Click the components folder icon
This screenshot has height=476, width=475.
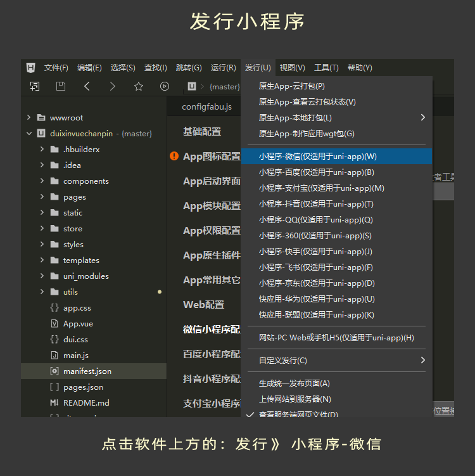coord(54,181)
